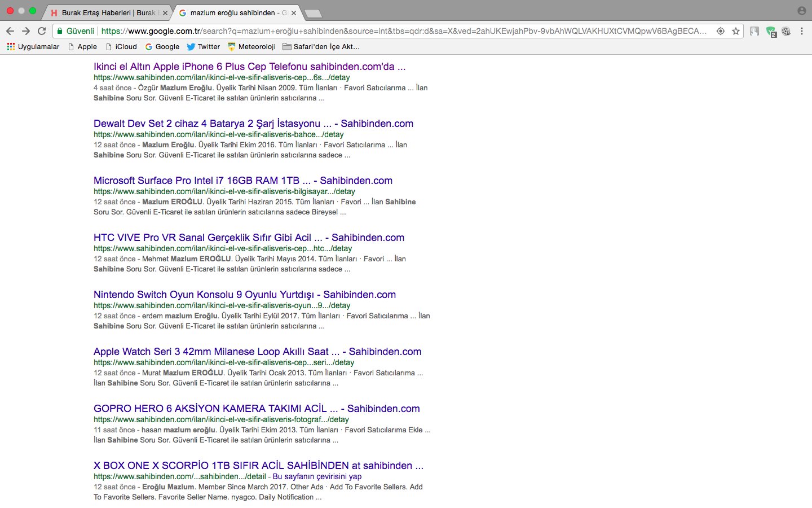The image size is (812, 508).
Task: Click the snippet mentioning hasan mazlum eroğlu
Action: [x=262, y=435]
